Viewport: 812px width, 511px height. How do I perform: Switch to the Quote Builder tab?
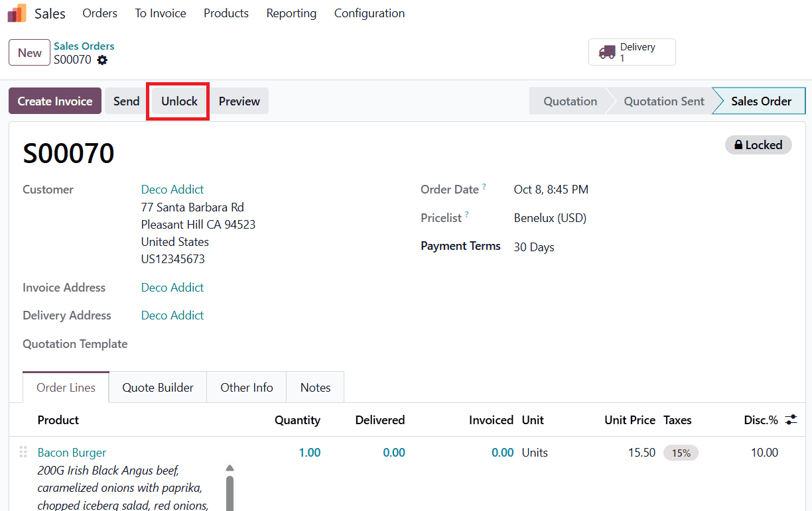(158, 388)
